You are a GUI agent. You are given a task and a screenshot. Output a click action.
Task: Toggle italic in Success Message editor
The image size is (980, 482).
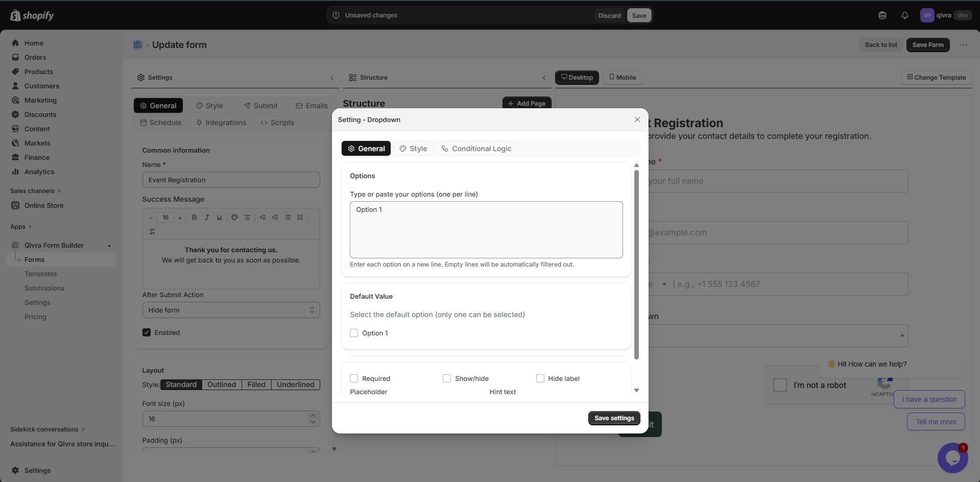207,218
